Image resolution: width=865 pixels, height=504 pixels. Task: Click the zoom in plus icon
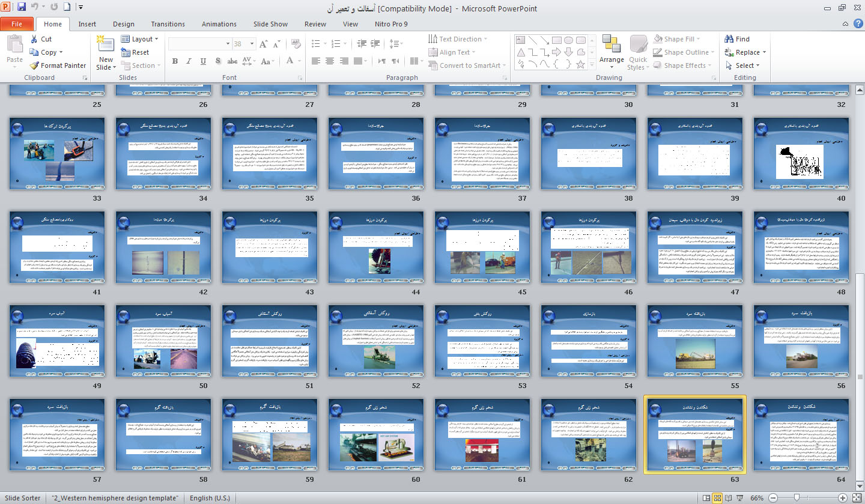click(x=843, y=498)
